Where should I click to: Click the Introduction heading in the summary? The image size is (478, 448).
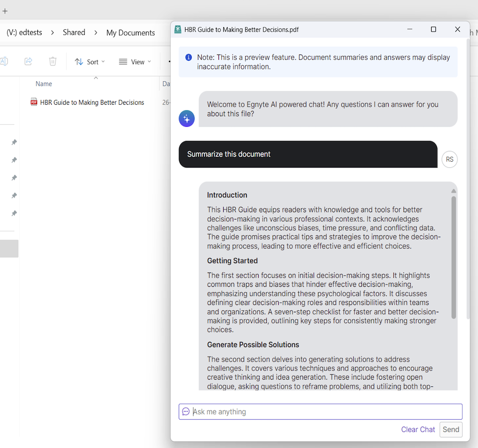click(227, 195)
